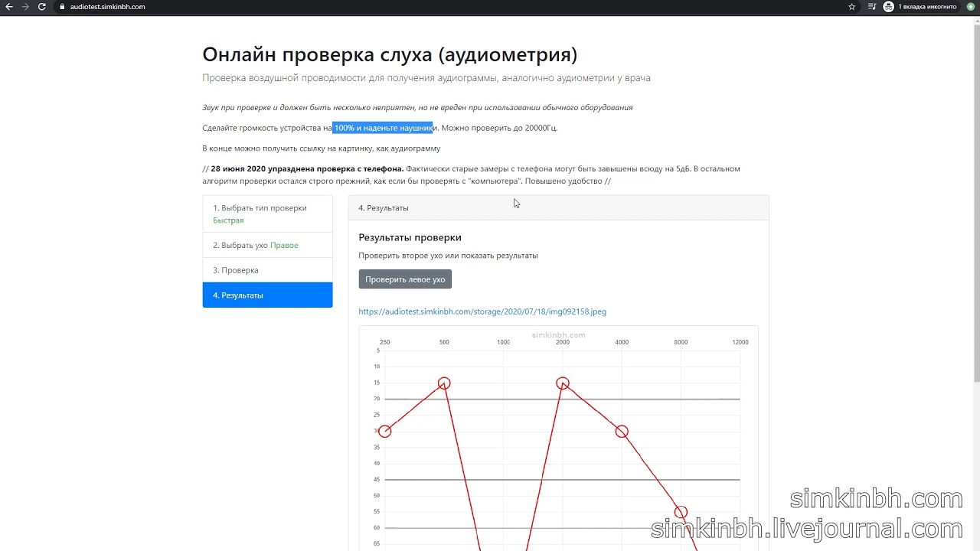Select step 3 Проверка

click(267, 270)
